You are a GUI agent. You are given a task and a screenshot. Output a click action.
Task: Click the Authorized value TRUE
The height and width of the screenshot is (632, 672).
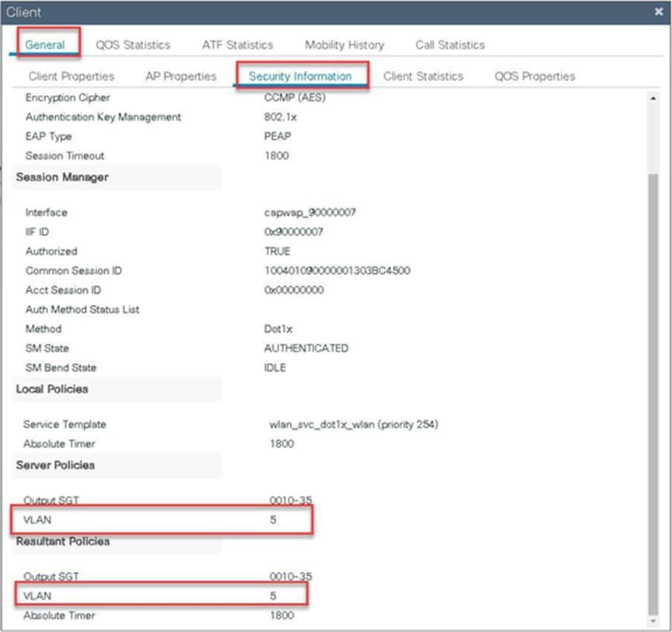pyautogui.click(x=278, y=251)
